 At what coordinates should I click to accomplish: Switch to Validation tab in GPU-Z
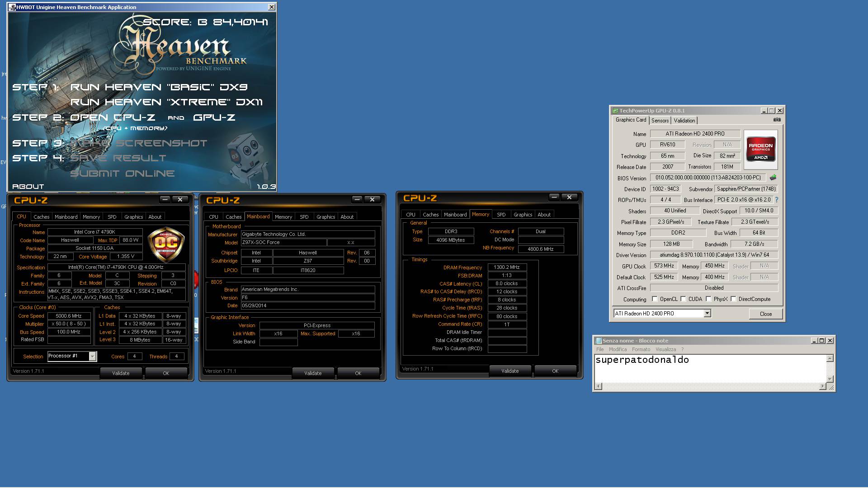(684, 121)
